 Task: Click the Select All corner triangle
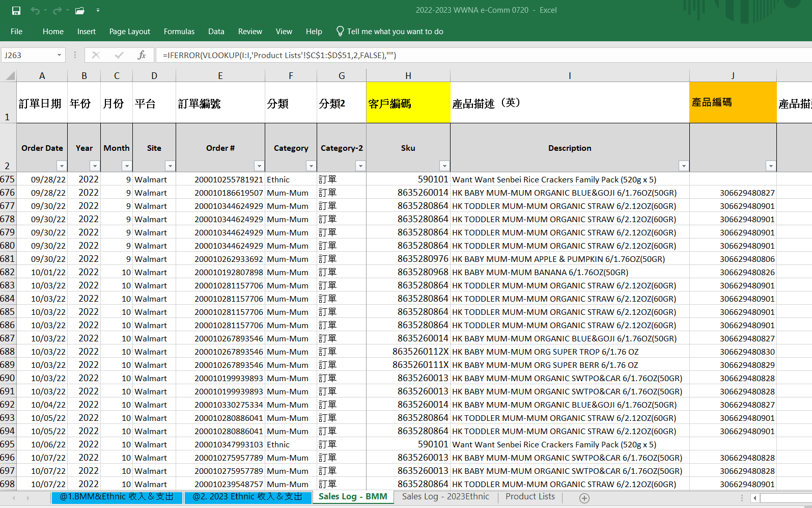[x=9, y=75]
